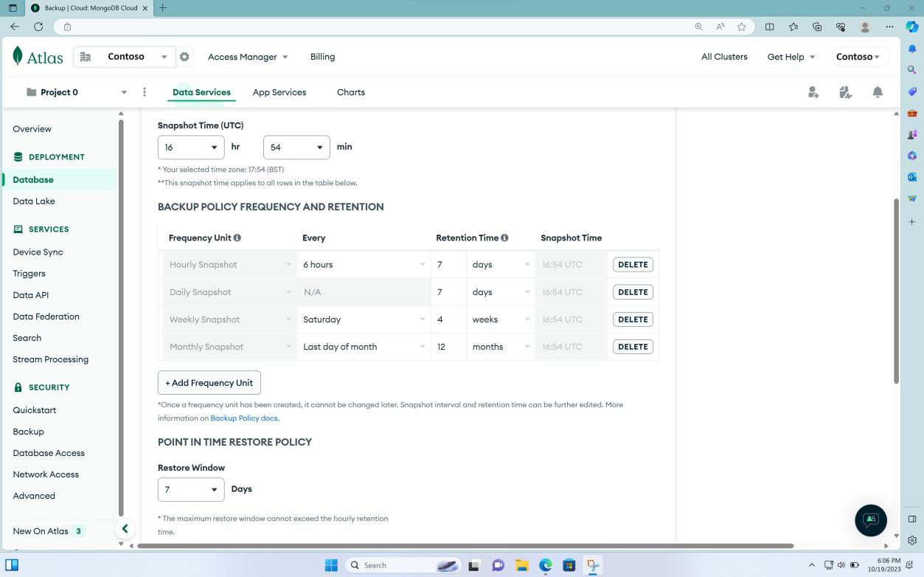Change Weekly Snapshot day from Saturday dropdown
Image resolution: width=924 pixels, height=577 pixels.
363,319
